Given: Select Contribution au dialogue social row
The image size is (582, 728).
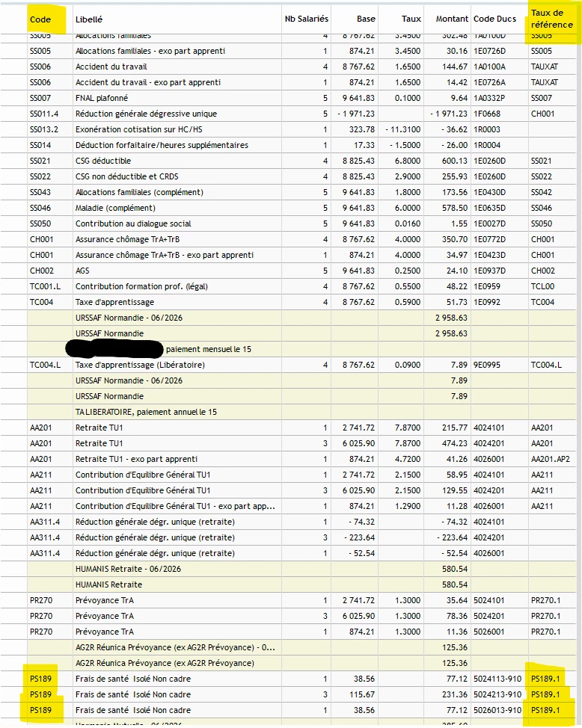Looking at the screenshot, I should 288,223.
